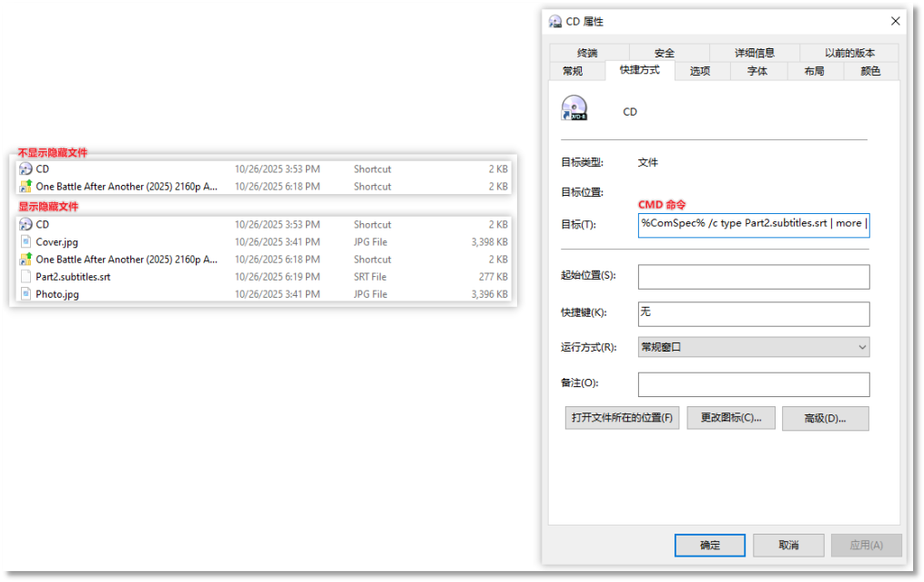Screen dimensions: 924x582
Task: Open the 详细信息 tab
Action: click(x=755, y=52)
